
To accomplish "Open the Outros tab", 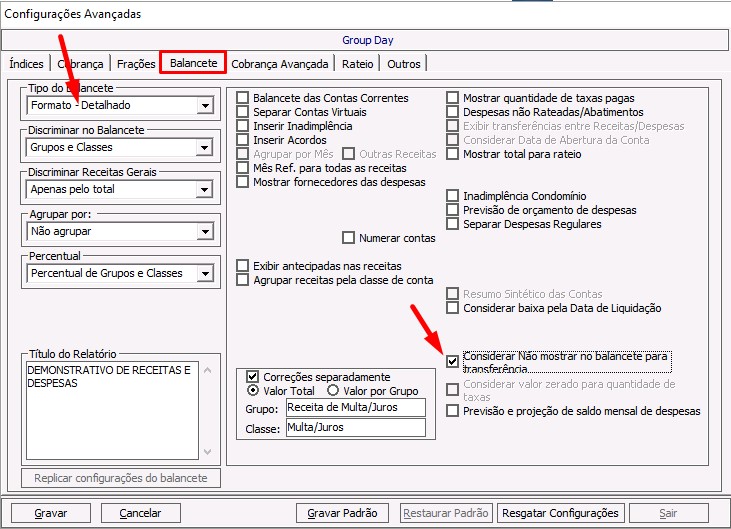I will click(x=404, y=64).
